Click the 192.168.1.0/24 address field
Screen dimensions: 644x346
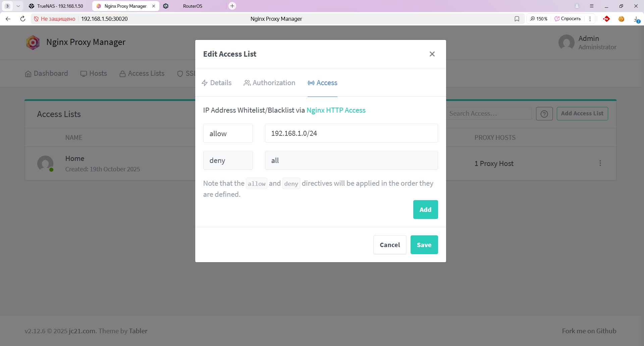[351, 133]
